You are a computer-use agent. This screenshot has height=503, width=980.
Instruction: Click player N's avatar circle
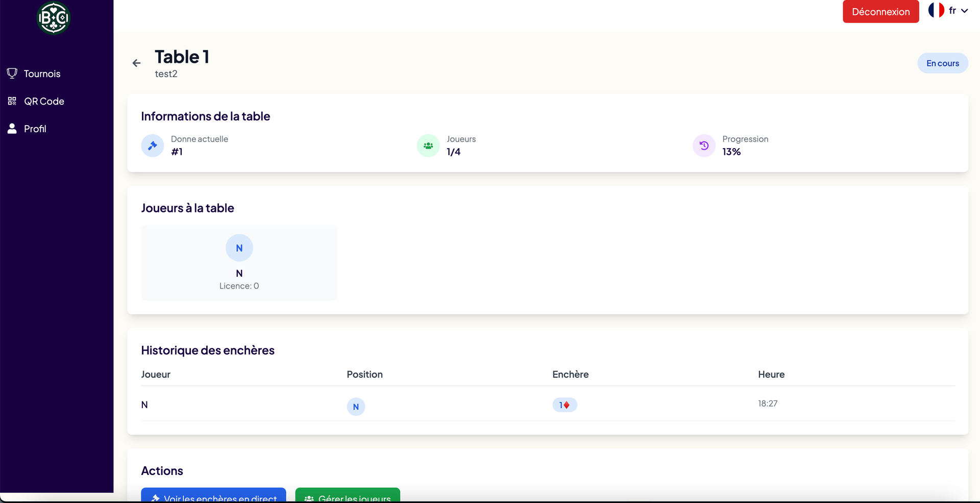(239, 248)
